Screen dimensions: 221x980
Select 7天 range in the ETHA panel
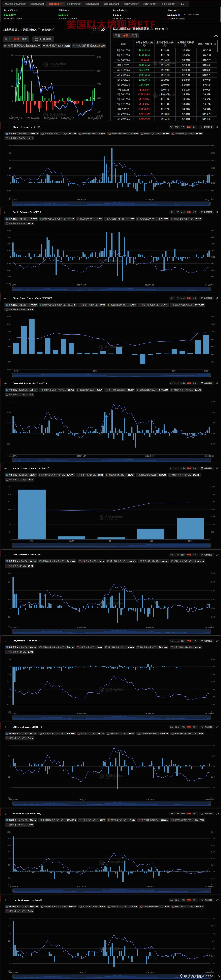(171, 127)
